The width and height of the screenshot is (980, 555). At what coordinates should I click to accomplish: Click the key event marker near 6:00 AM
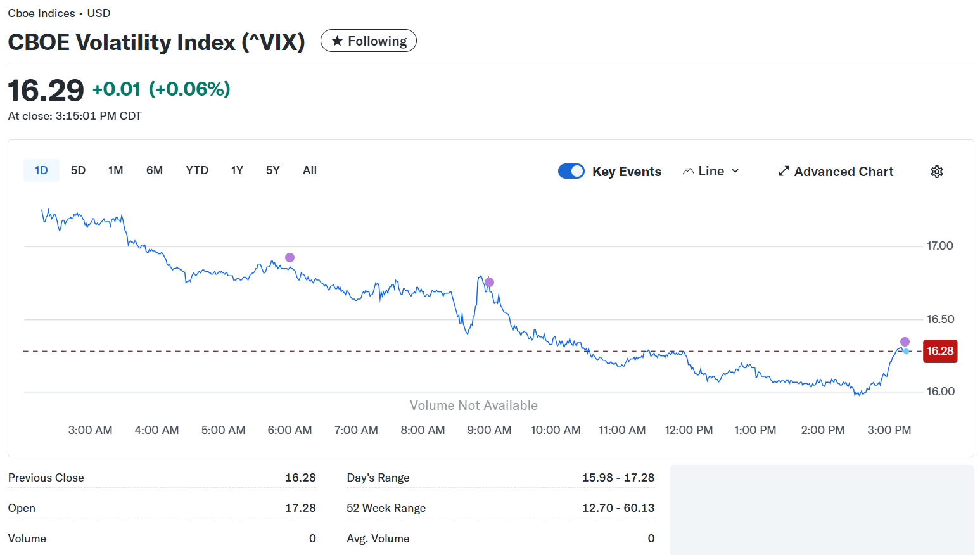(290, 257)
